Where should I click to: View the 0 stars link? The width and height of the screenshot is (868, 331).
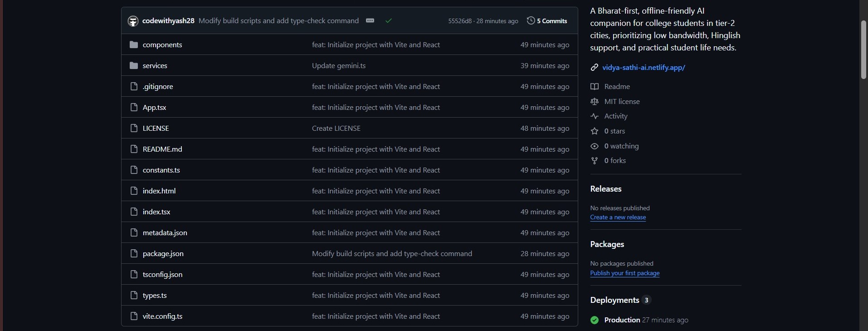[614, 131]
